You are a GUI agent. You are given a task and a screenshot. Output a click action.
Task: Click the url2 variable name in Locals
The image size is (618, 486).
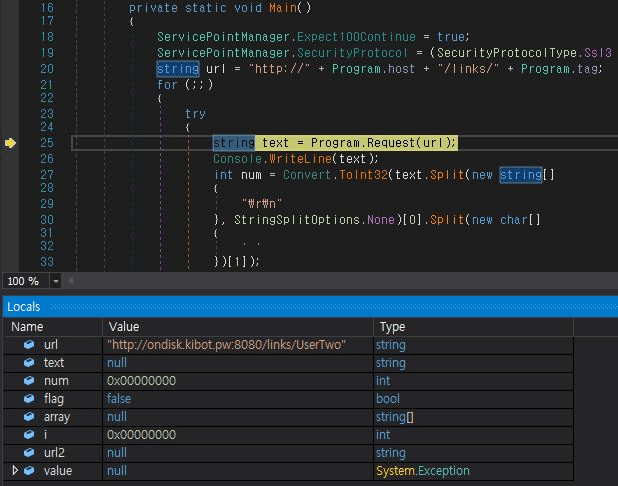(54, 452)
